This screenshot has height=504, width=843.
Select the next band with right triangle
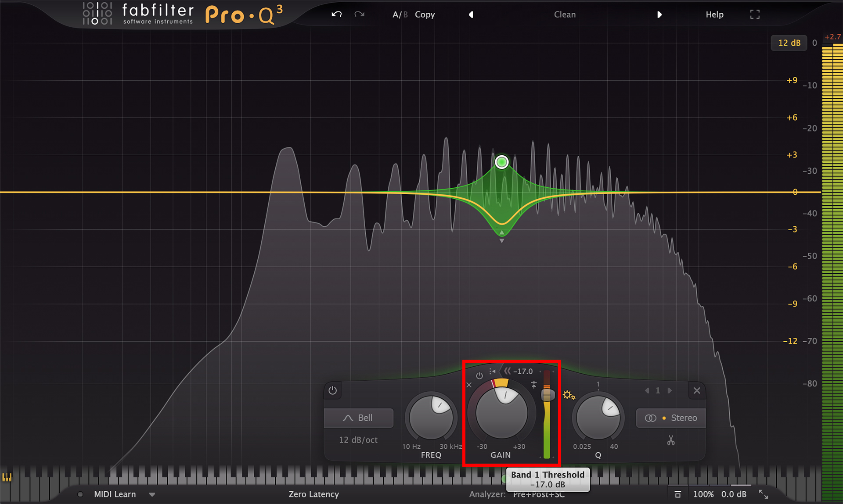(670, 390)
